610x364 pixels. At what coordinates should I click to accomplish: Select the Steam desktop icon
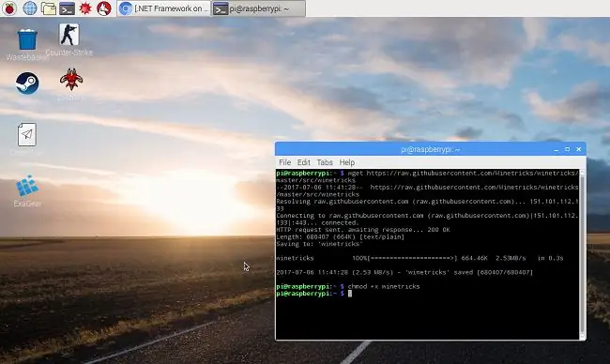point(27,83)
